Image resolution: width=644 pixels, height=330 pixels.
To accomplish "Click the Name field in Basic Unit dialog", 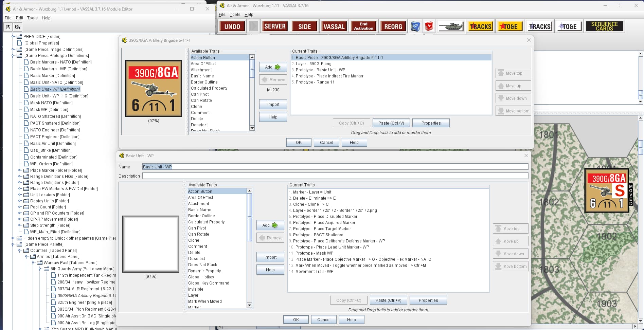I will click(335, 167).
